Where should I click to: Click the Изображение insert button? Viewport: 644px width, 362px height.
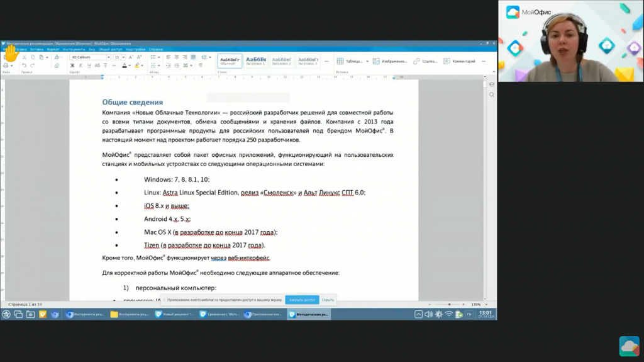tap(390, 61)
